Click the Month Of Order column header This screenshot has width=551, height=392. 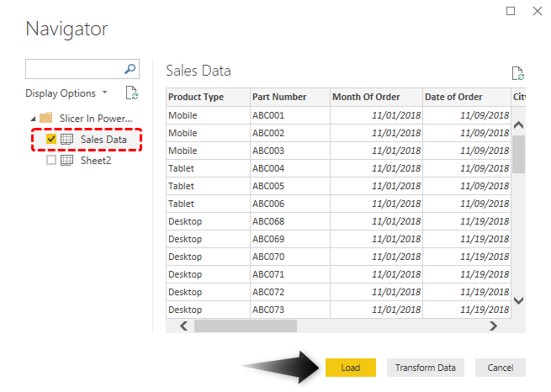(x=376, y=97)
